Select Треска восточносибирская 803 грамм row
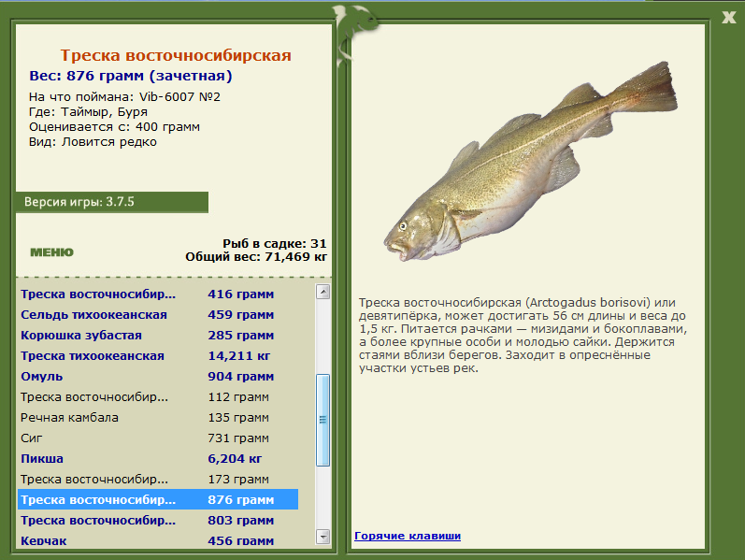This screenshot has height=560, width=745. pos(158,520)
